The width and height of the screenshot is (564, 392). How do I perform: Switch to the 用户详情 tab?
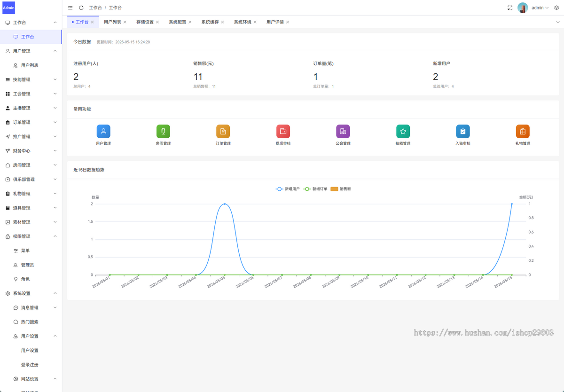click(x=275, y=22)
